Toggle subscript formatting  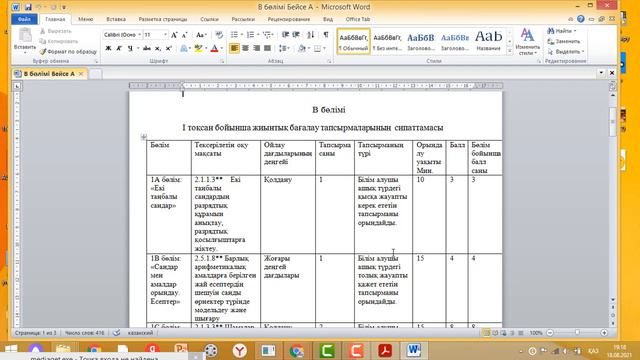158,48
